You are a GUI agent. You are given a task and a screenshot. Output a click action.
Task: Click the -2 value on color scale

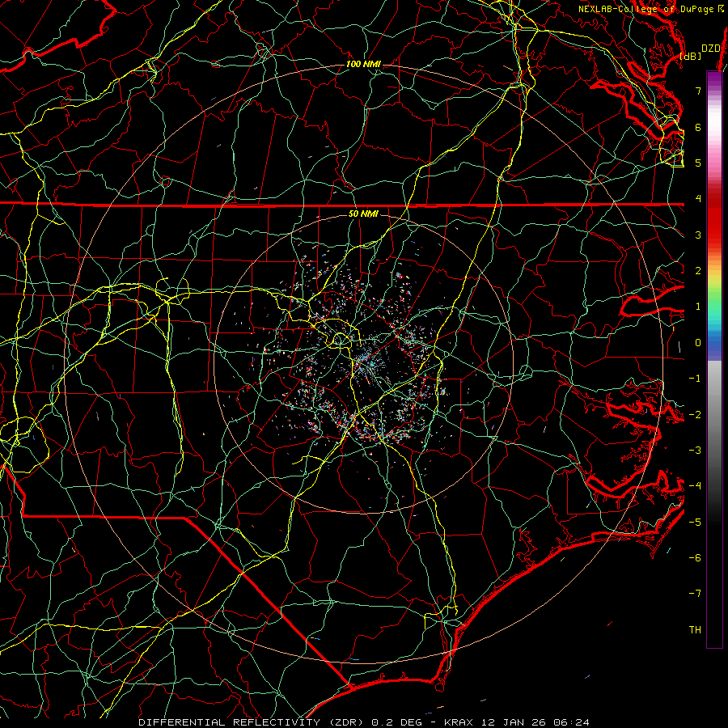pos(695,415)
